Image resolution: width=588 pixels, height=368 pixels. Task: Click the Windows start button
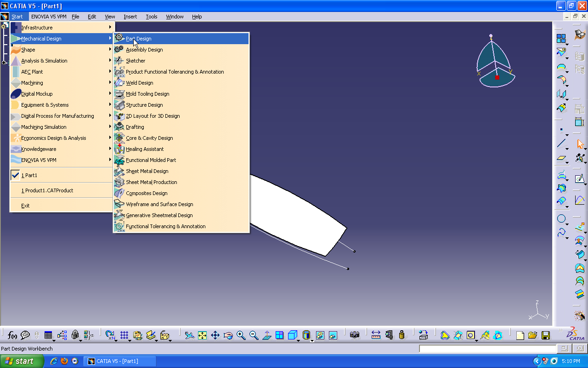pyautogui.click(x=22, y=361)
